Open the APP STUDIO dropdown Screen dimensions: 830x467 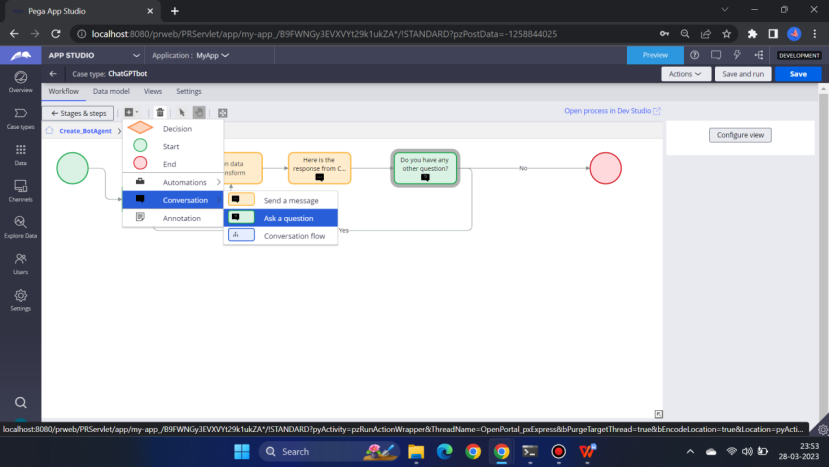click(x=93, y=55)
